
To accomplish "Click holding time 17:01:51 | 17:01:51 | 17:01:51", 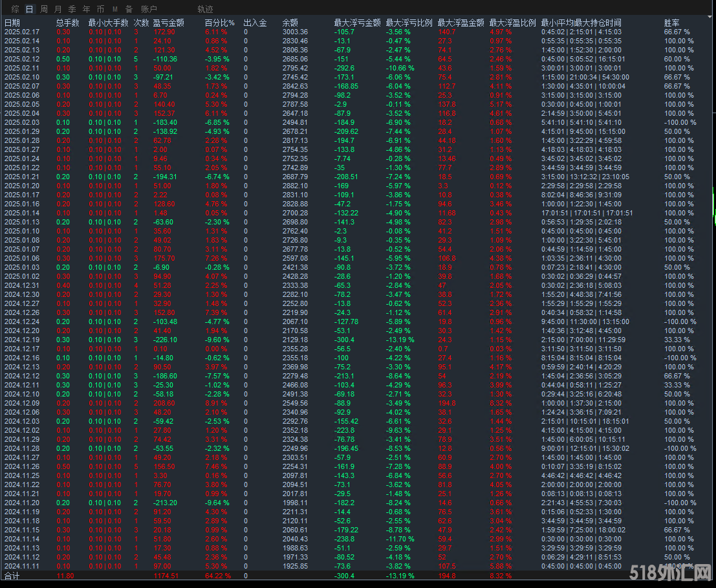I will pyautogui.click(x=587, y=213).
